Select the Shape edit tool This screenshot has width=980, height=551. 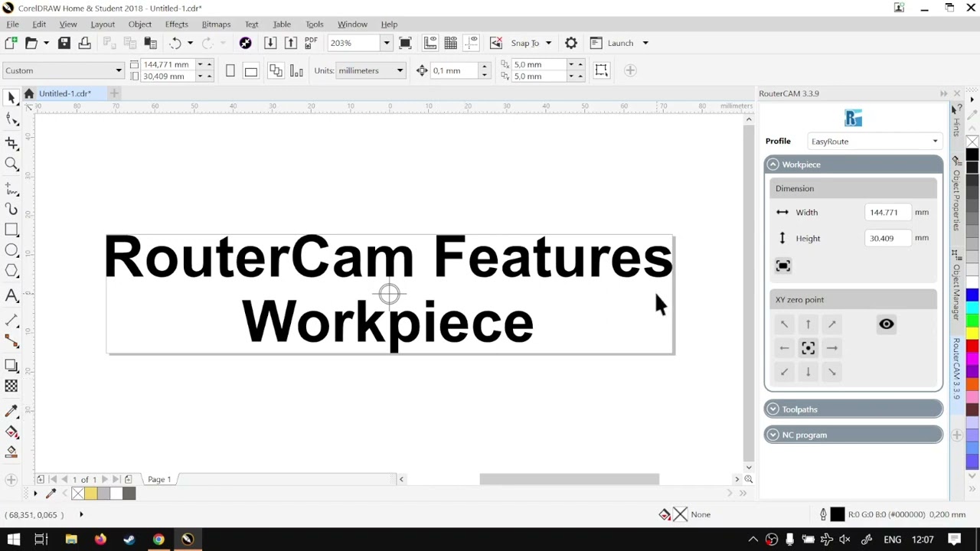click(11, 119)
